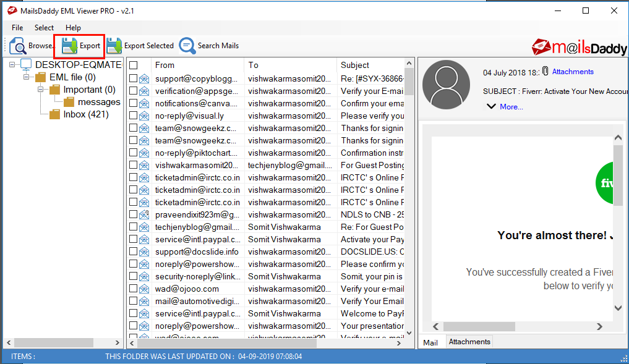Select the messages folder in the tree

pos(99,102)
